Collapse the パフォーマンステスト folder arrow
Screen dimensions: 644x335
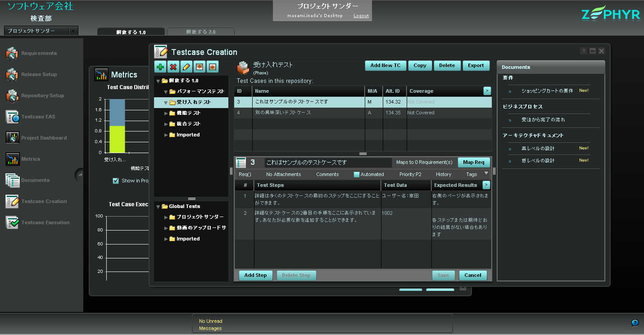pos(166,91)
